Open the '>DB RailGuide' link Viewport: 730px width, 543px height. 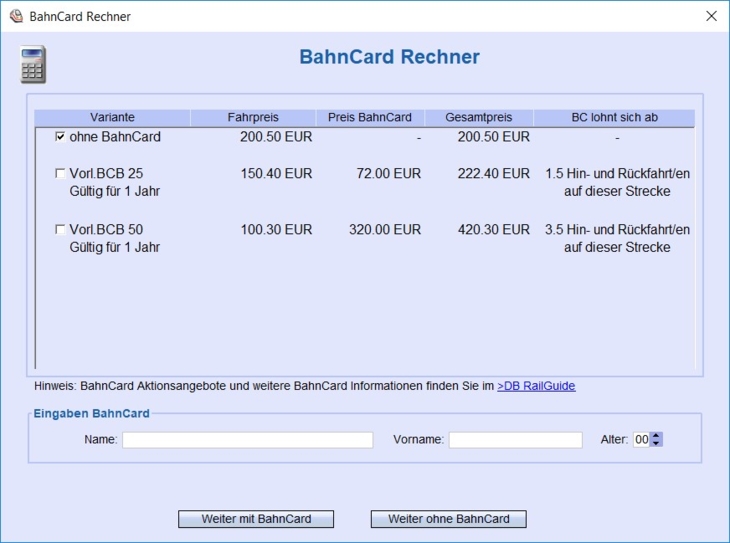point(536,386)
